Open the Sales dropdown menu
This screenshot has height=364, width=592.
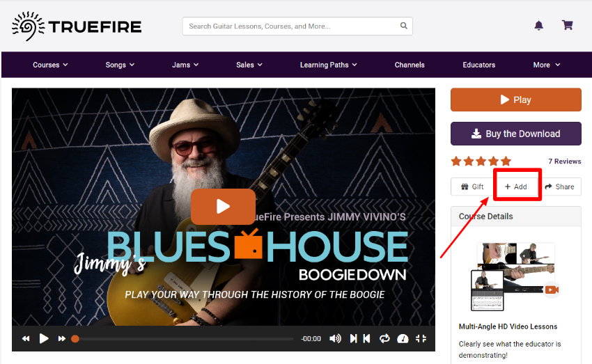click(x=249, y=65)
